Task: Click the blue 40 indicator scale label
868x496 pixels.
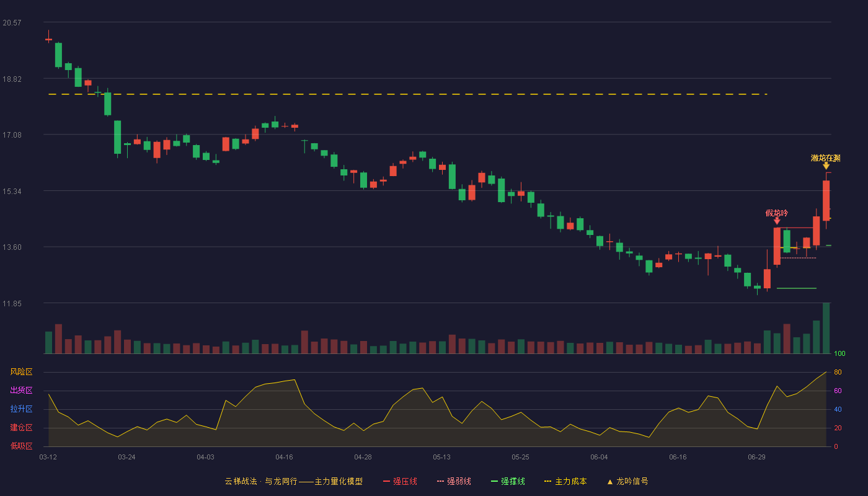Action: point(838,409)
